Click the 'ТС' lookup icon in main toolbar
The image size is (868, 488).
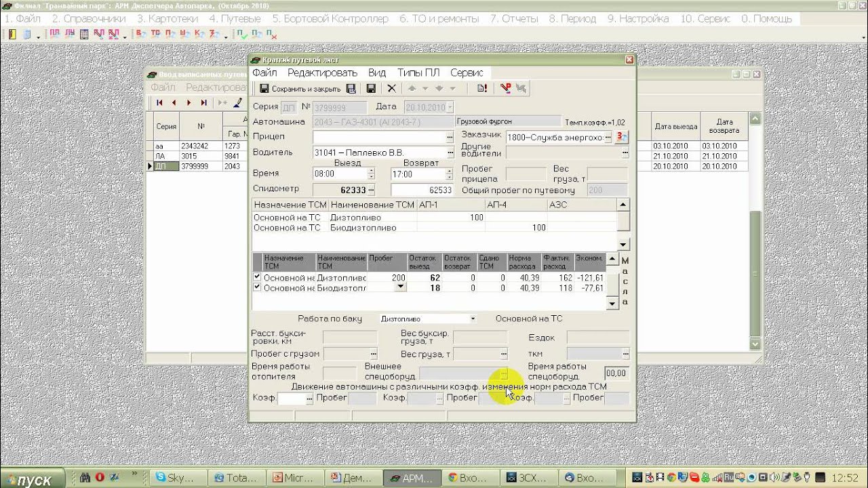155,34
